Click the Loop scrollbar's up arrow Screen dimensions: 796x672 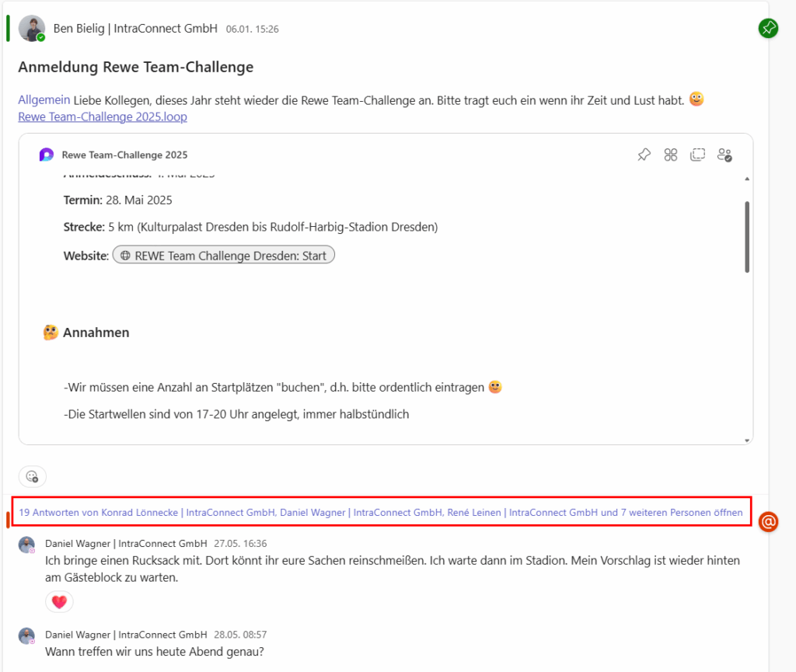point(747,179)
